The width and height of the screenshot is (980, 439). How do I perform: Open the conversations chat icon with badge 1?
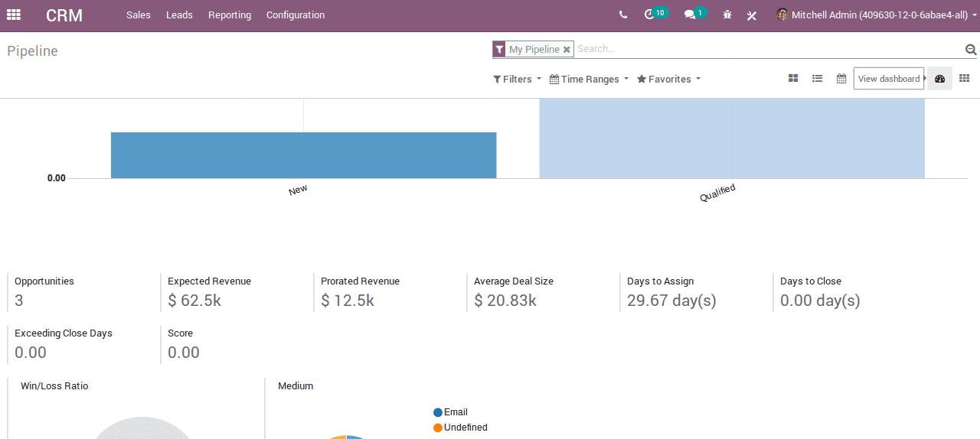tap(694, 14)
